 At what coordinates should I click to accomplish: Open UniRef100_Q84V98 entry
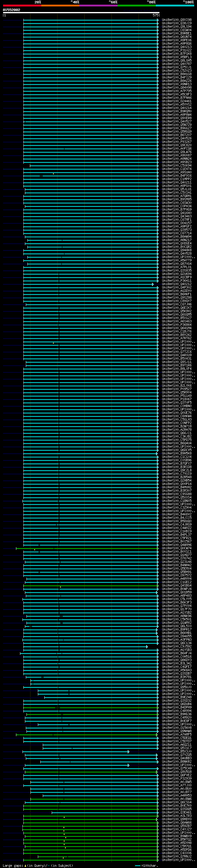[177, 88]
